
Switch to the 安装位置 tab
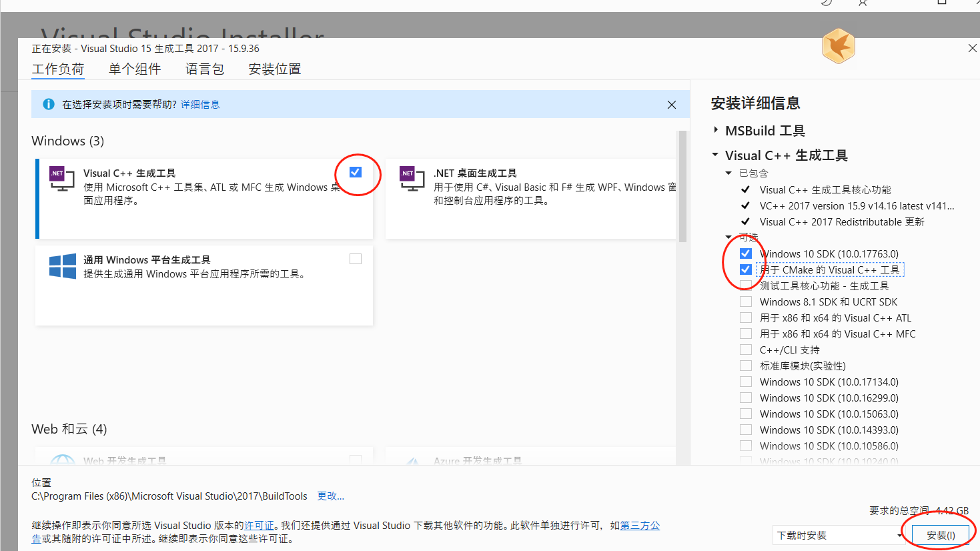click(274, 69)
